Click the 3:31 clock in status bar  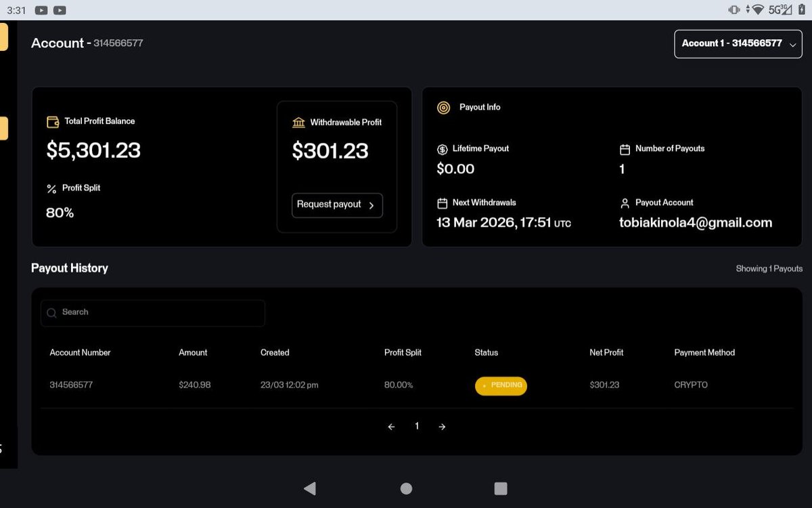[x=16, y=10]
